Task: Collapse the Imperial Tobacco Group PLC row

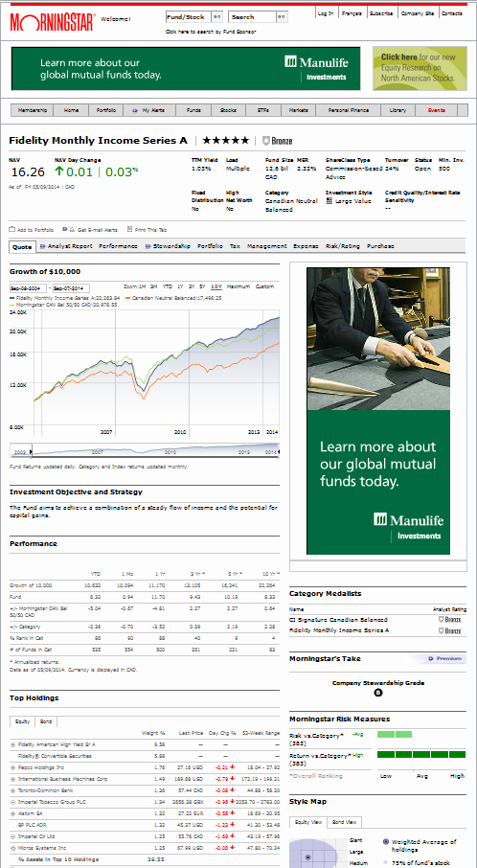Action: pos(12,802)
